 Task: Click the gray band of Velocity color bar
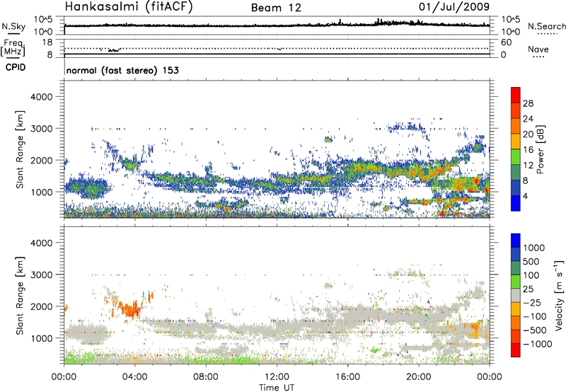click(516, 296)
